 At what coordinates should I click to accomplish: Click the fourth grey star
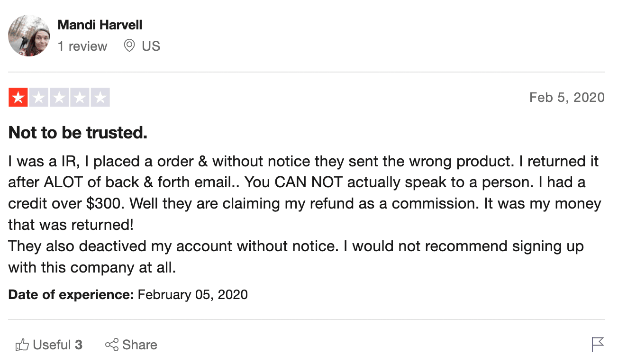80,97
